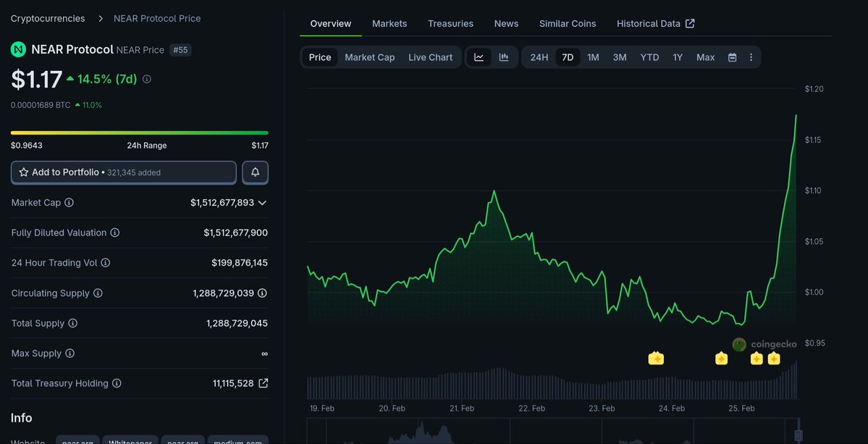868x444 pixels.
Task: Set chart range to Max
Action: tap(705, 57)
